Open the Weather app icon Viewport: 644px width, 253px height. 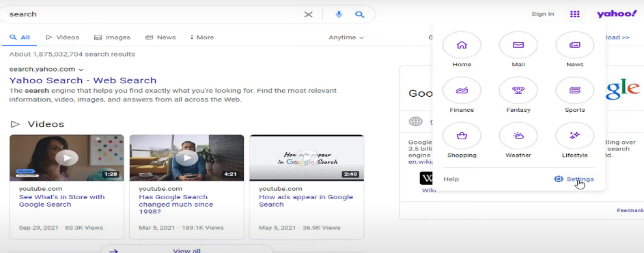[518, 136]
